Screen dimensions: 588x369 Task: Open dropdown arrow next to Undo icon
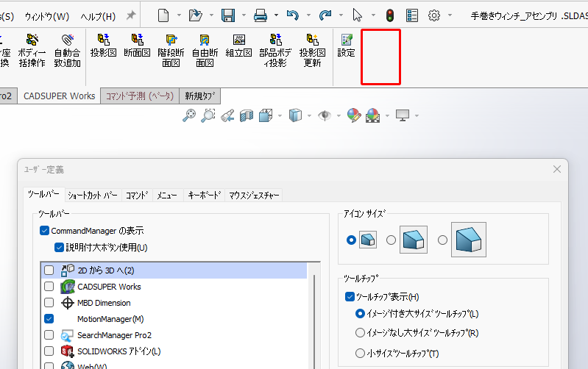coord(308,15)
